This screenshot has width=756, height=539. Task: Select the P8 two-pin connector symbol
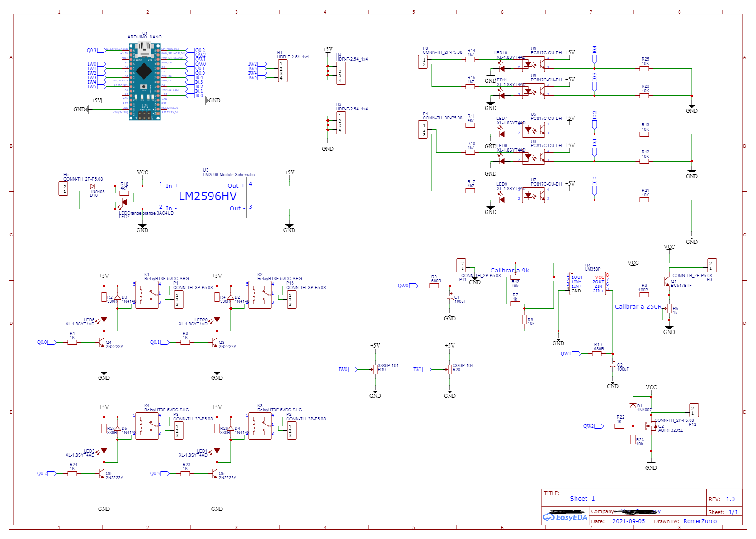(x=423, y=62)
